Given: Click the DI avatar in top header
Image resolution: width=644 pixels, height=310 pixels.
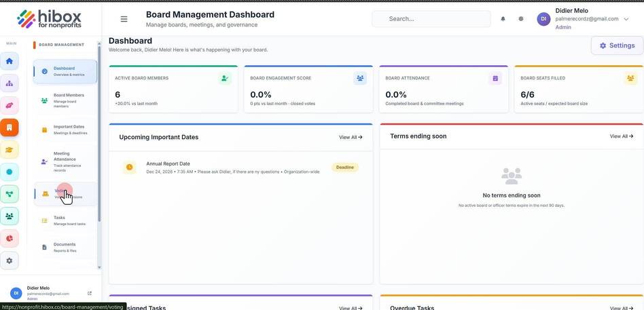Looking at the screenshot, I should 543,19.
